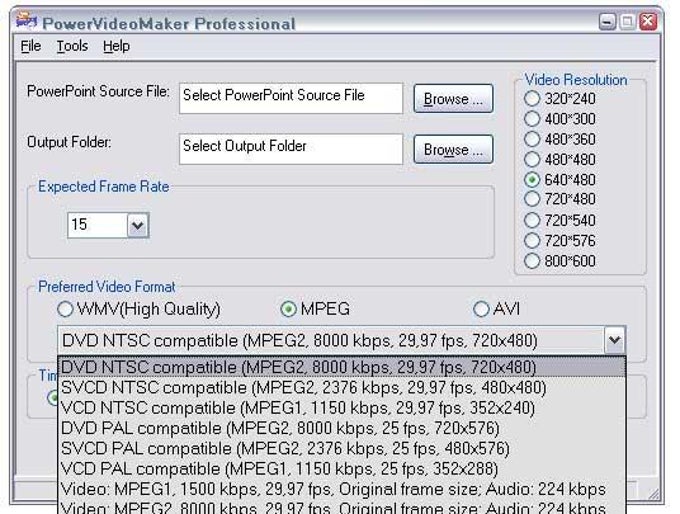
Task: Pick Video: MPEG1, 1500 kbps option
Action: click(x=342, y=489)
